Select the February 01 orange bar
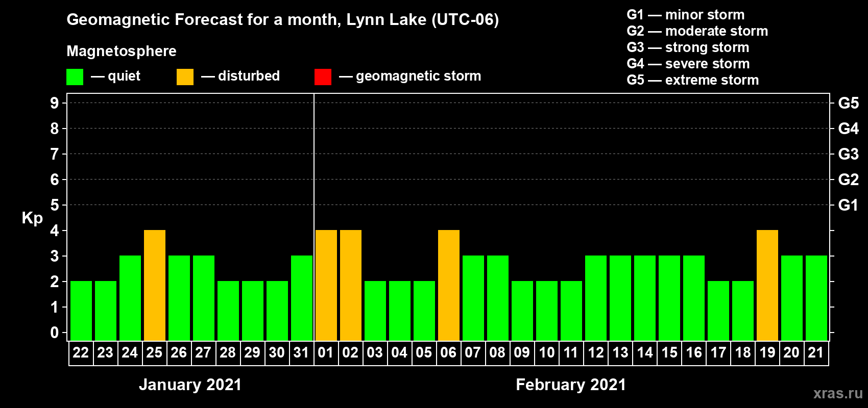The width and height of the screenshot is (868, 408). pyautogui.click(x=326, y=285)
